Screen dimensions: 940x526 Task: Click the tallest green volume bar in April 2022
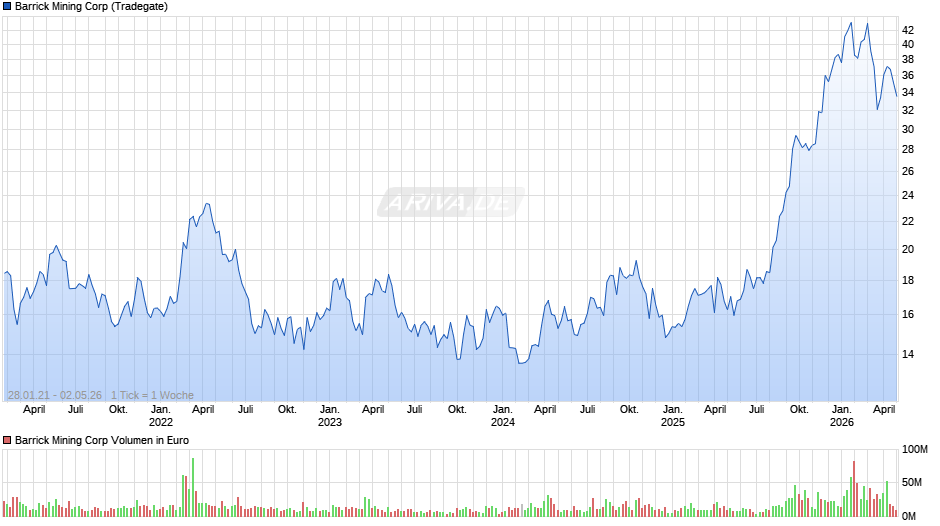193,487
